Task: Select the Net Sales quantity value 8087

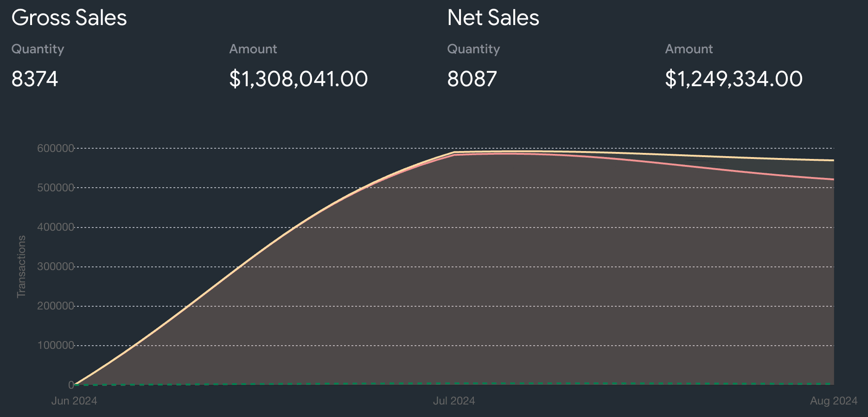Action: tap(472, 79)
